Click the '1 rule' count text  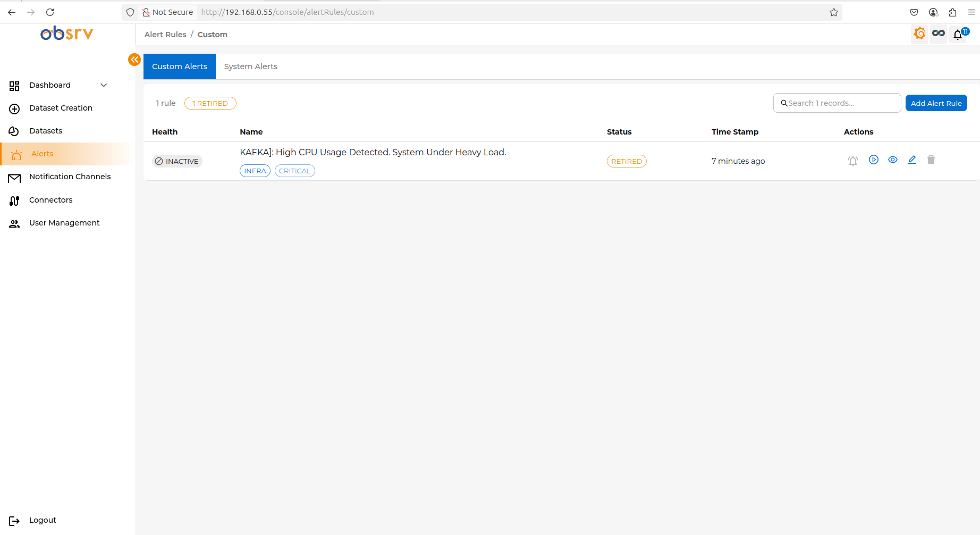click(166, 103)
